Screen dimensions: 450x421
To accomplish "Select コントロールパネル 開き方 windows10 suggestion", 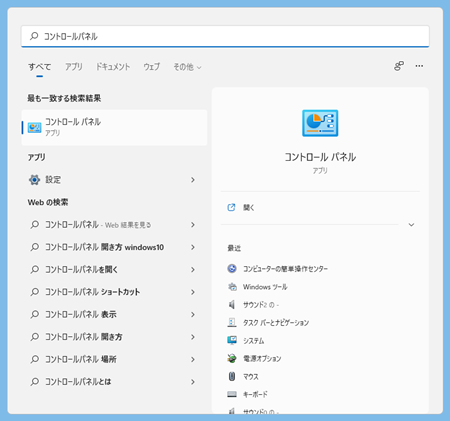I will point(114,247).
